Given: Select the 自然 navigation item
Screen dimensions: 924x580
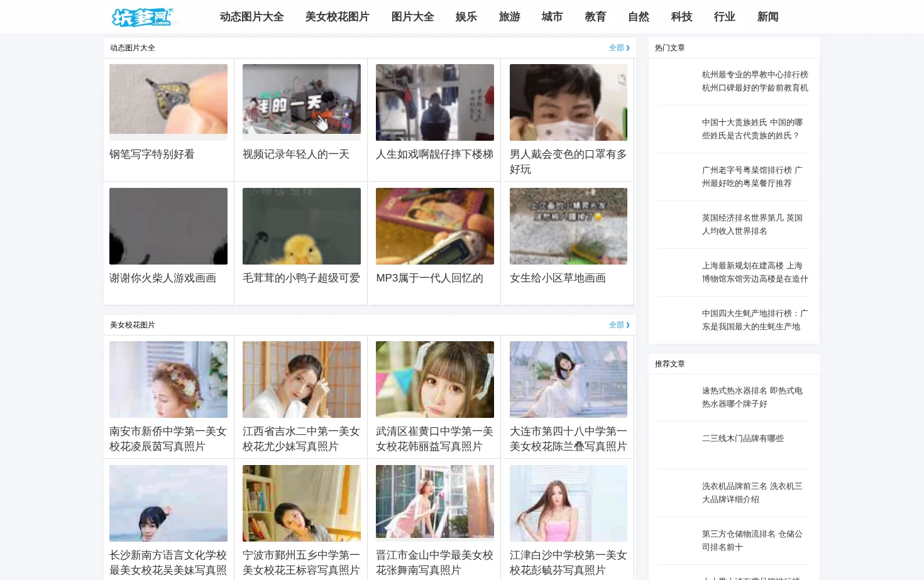Looking at the screenshot, I should coord(638,17).
